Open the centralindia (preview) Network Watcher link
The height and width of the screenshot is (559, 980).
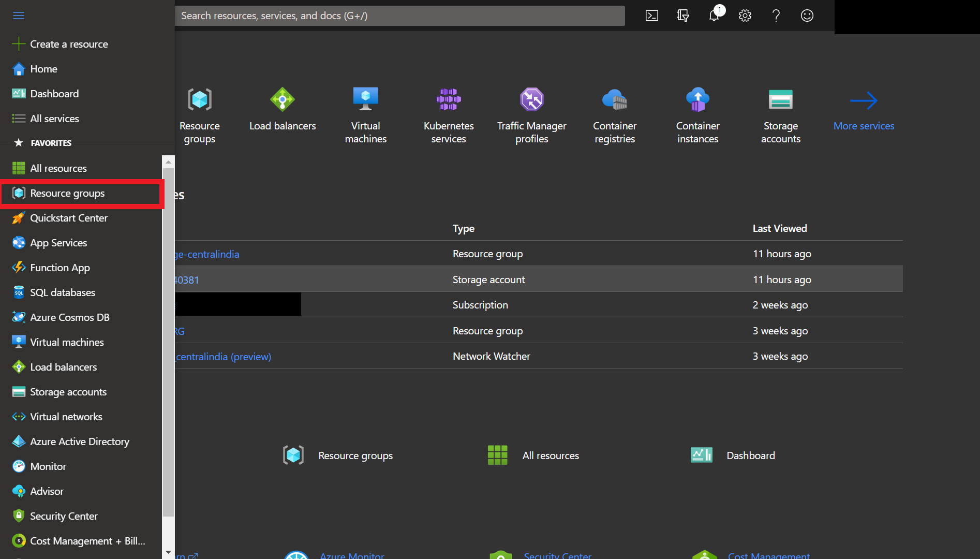[224, 357]
